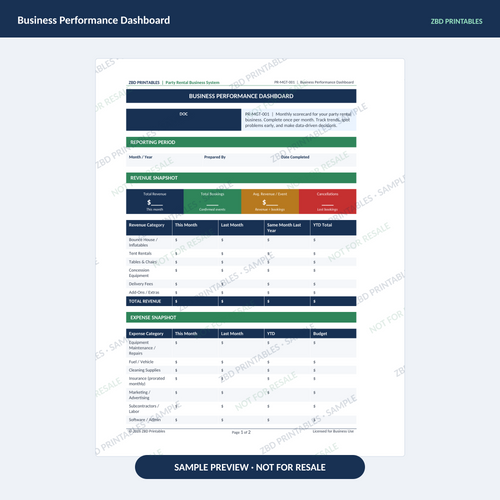The width and height of the screenshot is (500, 500).
Task: Click the navy DOC box
Action: 183,120
